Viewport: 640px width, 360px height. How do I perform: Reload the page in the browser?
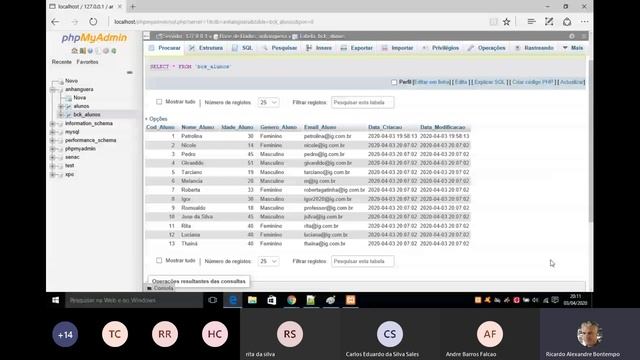[x=93, y=22]
